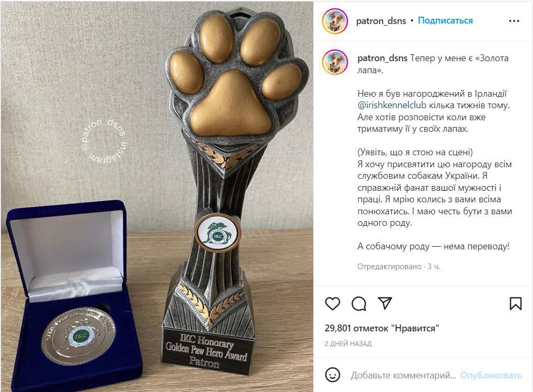This screenshot has width=533, height=392.
Task: Open comments with speech bubble icon
Action: pos(359,303)
